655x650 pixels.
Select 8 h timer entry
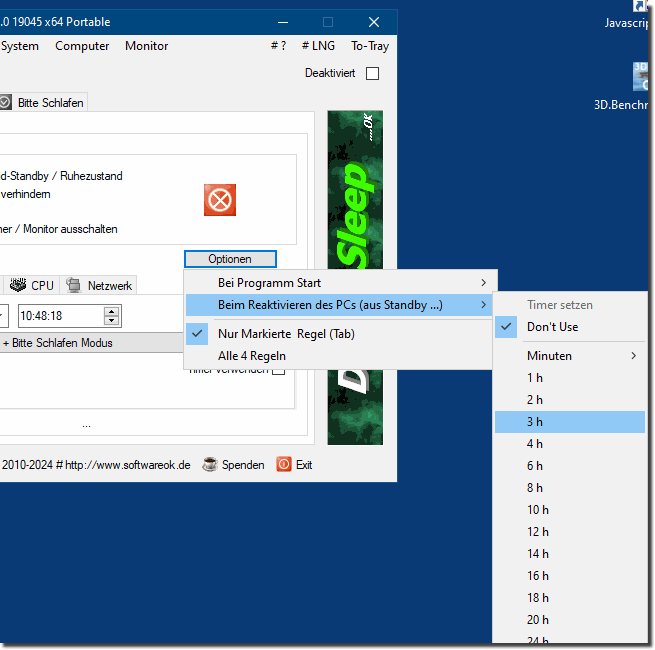(570, 488)
